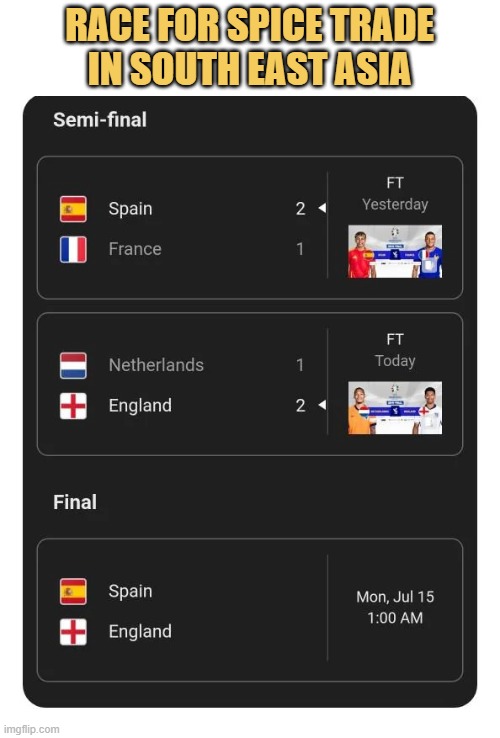
Task: Click the England flag in the semi-final
Action: point(73,406)
